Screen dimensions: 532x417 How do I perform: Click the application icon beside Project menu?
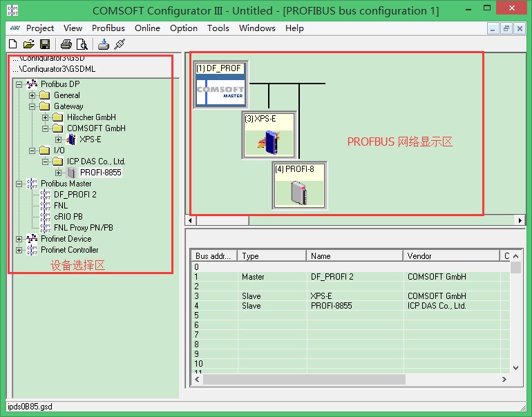tap(15, 28)
